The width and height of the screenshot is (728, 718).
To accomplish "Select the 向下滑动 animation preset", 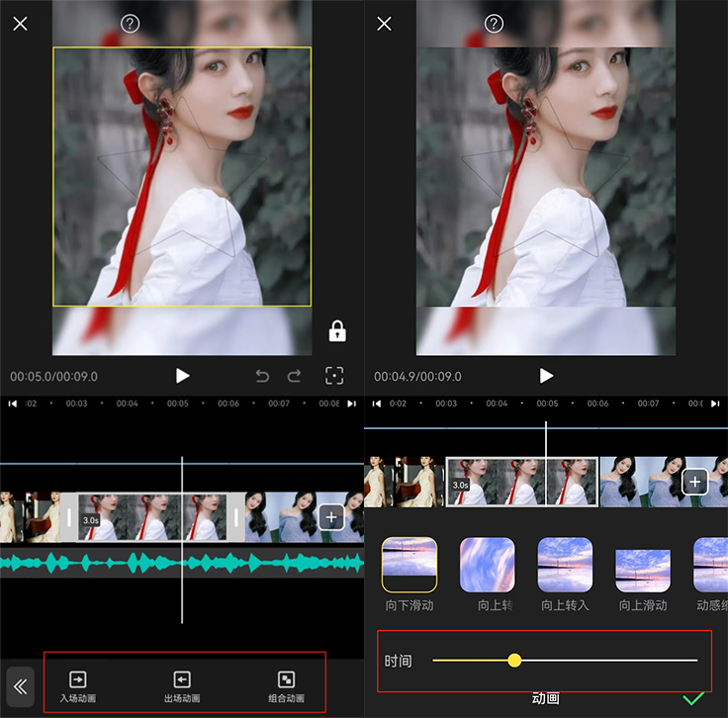I will pyautogui.click(x=409, y=575).
